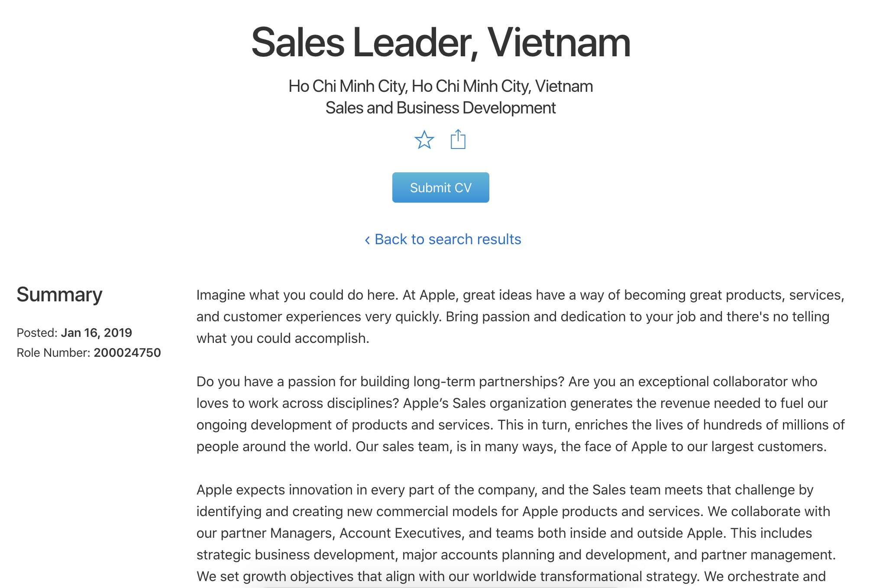
Task: Click the line starting 'what you could accomplish'
Action: [283, 338]
